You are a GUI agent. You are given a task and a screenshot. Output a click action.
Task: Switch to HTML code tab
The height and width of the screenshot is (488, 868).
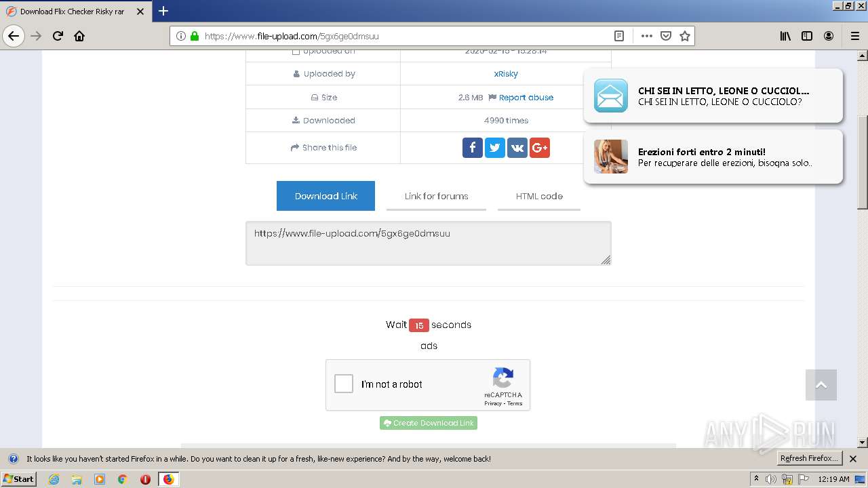(539, 196)
